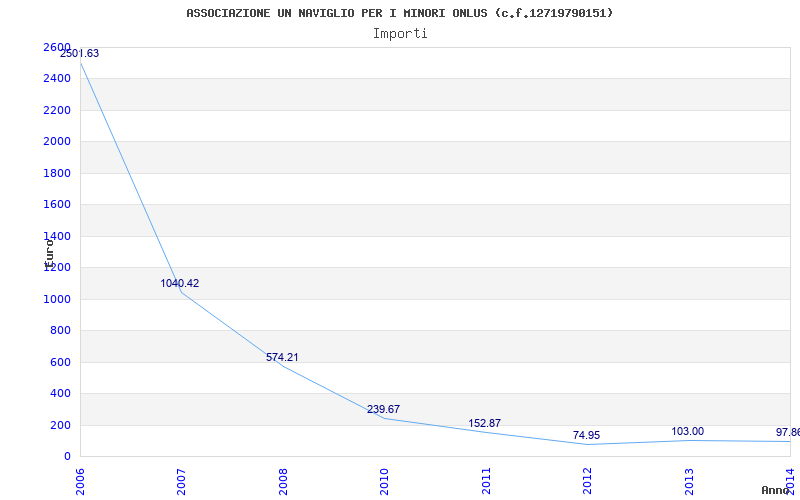The height and width of the screenshot is (500, 800).
Task: Click the y-axis tick 200
Action: click(60, 425)
